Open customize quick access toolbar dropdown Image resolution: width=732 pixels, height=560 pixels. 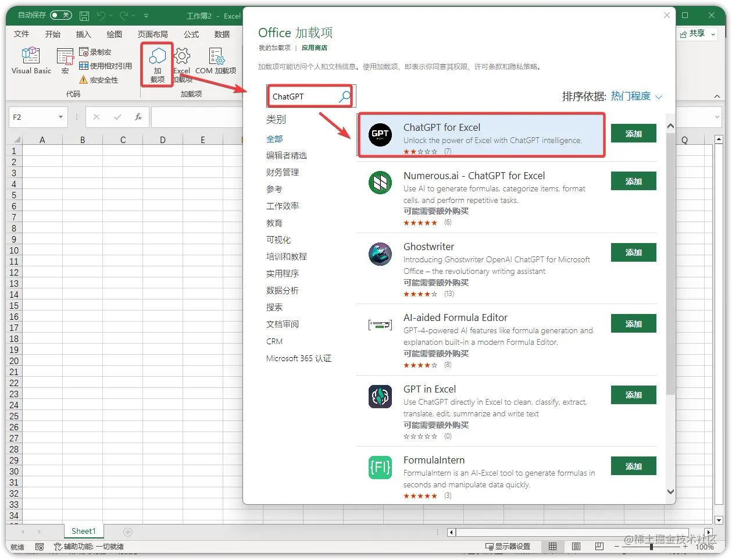pos(147,16)
